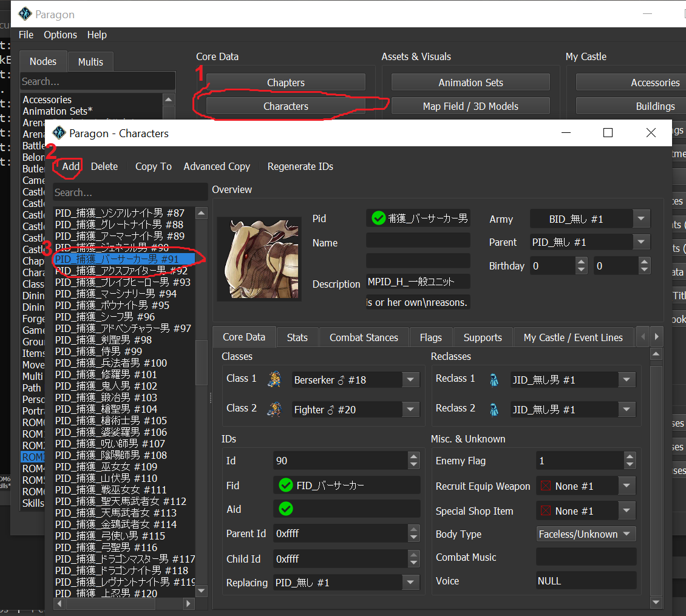Click the Animation Sets button
The image size is (686, 616).
tap(470, 83)
